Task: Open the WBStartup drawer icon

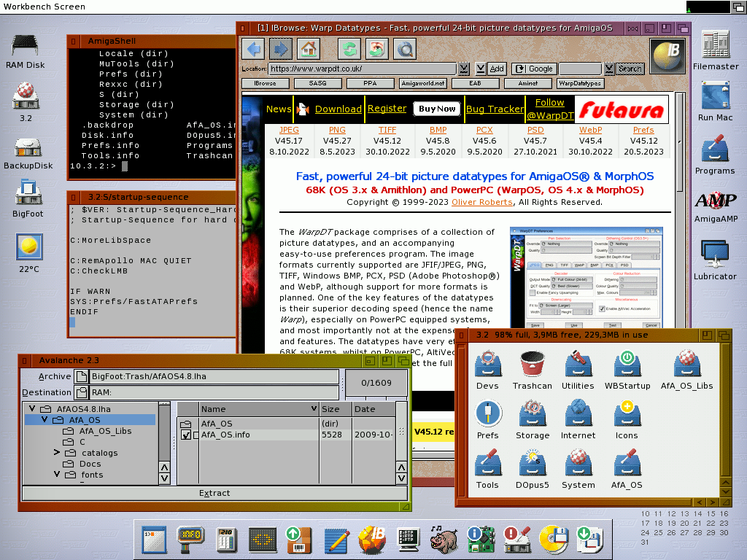Action: 627,370
